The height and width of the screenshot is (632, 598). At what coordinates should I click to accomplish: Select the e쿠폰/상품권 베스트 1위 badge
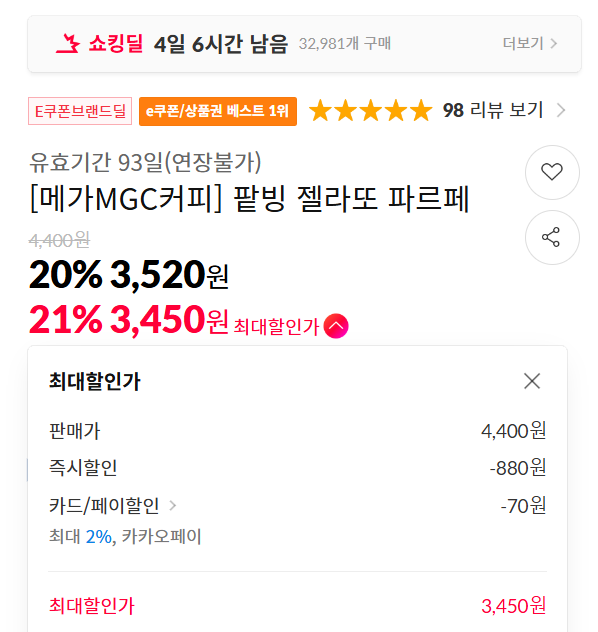pos(218,111)
